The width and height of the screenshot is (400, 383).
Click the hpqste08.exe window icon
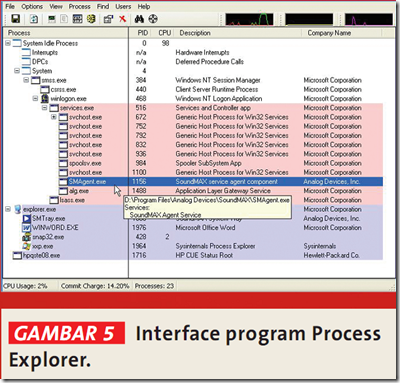coord(17,256)
